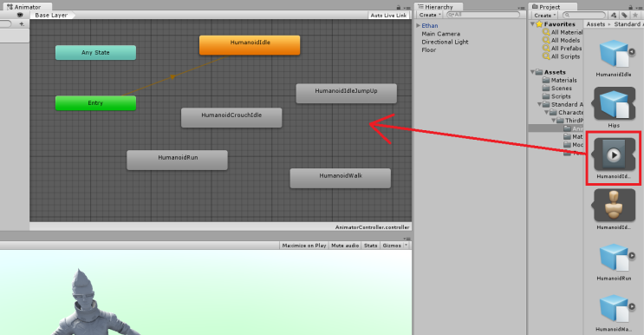The image size is (644, 335).
Task: Click the search by label tag icon
Action: (624, 16)
